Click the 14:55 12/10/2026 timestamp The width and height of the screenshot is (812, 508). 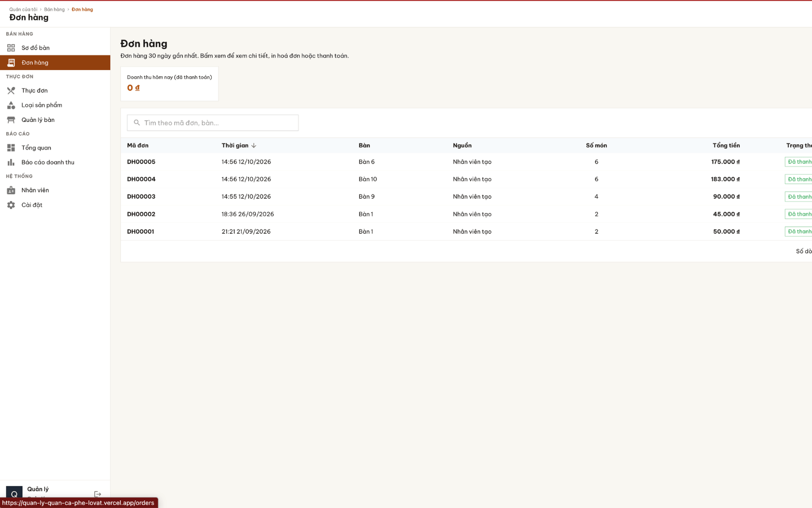(x=246, y=196)
